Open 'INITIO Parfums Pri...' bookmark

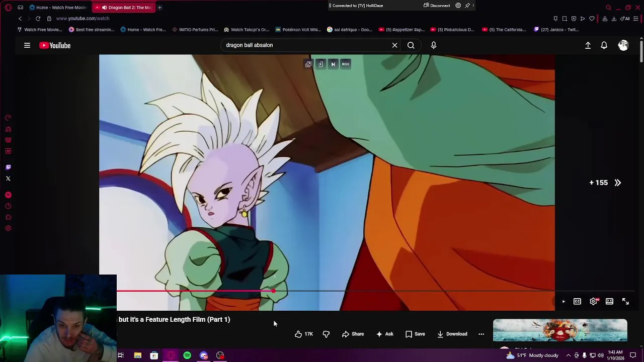(195, 30)
